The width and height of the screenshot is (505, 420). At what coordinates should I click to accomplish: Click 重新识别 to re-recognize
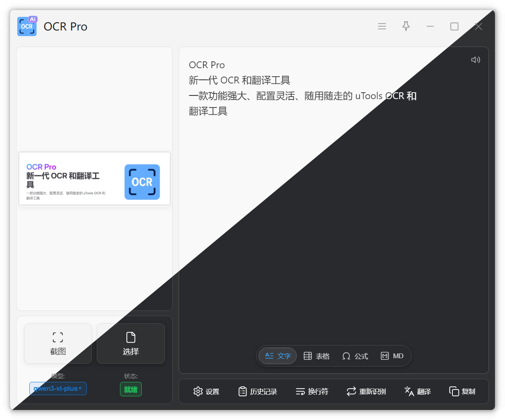pos(366,392)
